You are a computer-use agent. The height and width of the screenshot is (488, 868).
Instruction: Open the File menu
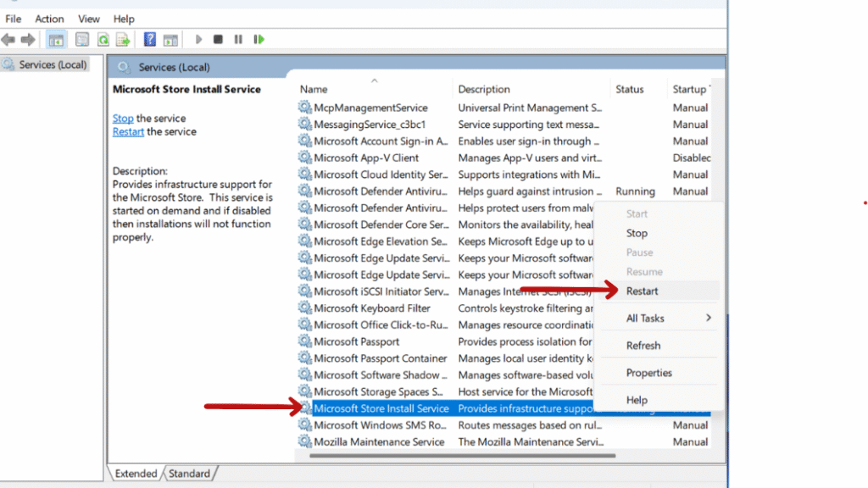tap(14, 19)
